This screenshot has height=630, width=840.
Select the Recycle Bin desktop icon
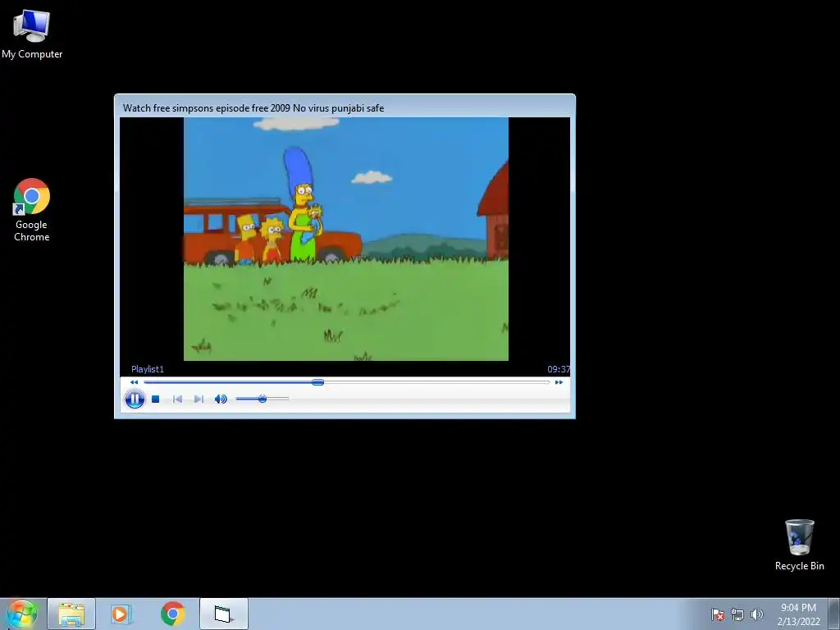pyautogui.click(x=799, y=545)
